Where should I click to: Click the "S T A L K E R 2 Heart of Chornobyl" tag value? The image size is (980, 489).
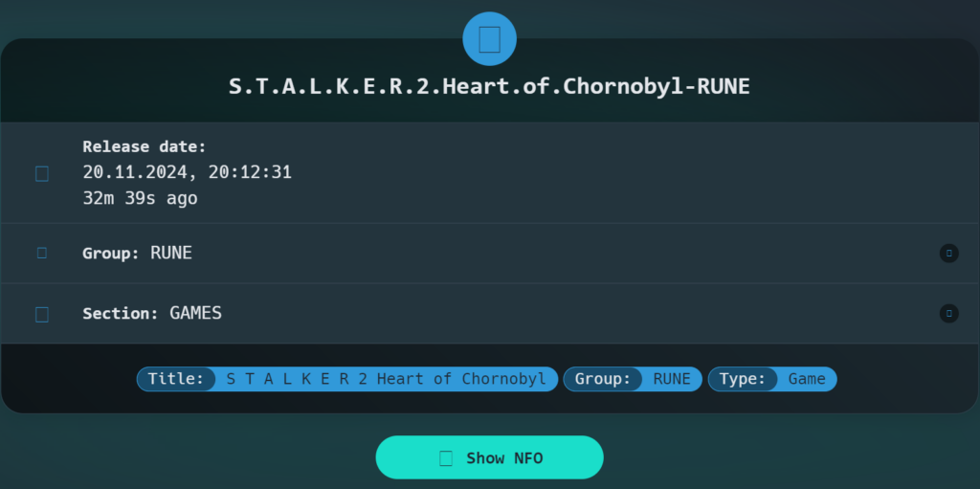click(386, 379)
